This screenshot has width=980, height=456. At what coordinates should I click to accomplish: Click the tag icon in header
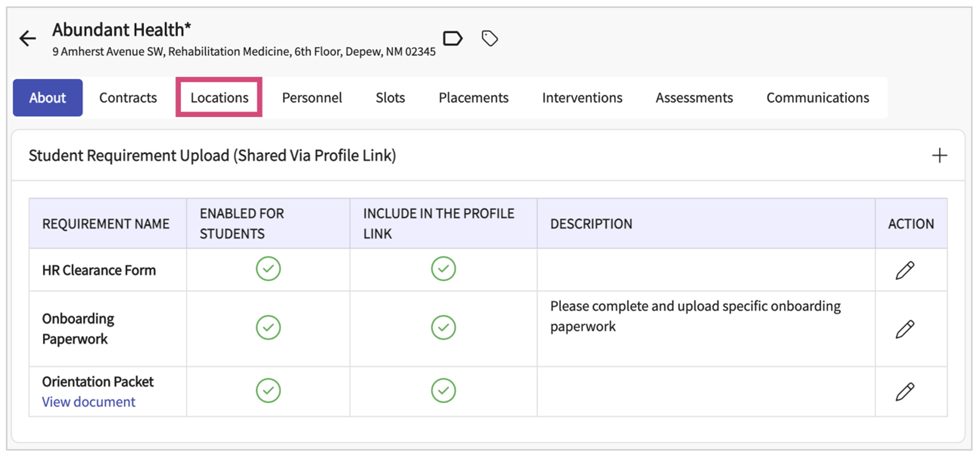click(489, 38)
